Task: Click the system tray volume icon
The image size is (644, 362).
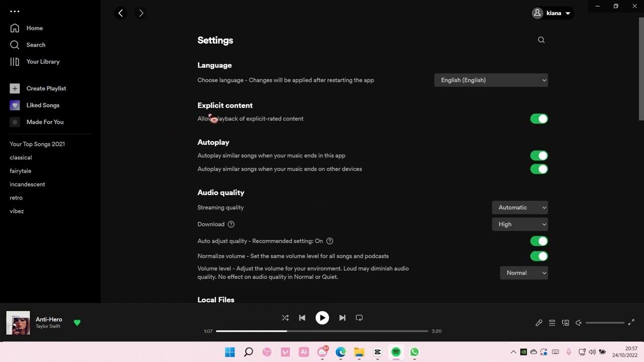Action: coord(592,352)
